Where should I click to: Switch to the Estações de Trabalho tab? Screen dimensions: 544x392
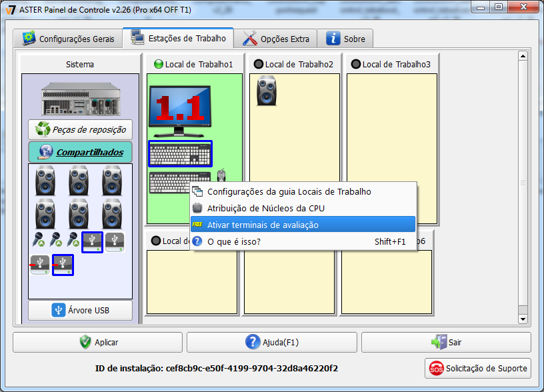pyautogui.click(x=178, y=38)
